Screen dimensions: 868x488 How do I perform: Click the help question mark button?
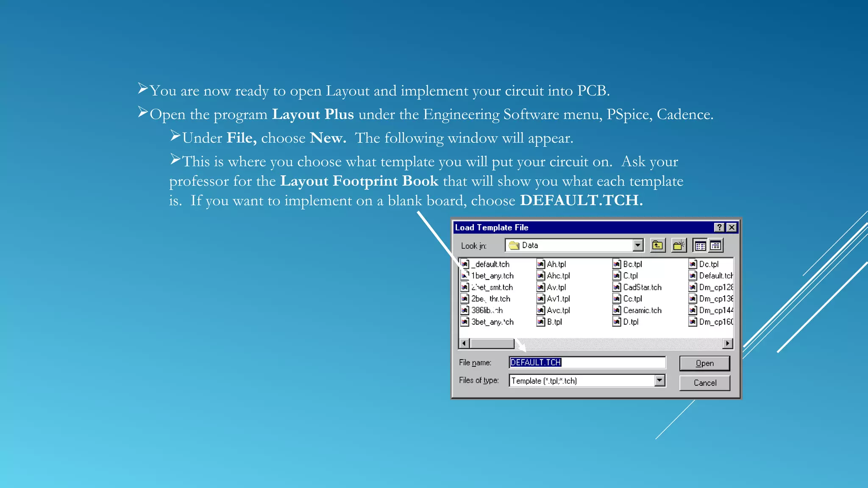tap(719, 227)
